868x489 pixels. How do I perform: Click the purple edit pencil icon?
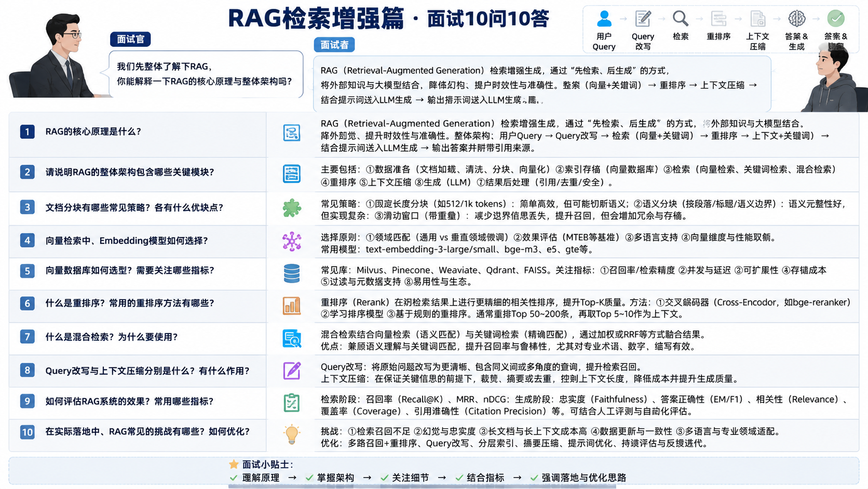(x=292, y=371)
